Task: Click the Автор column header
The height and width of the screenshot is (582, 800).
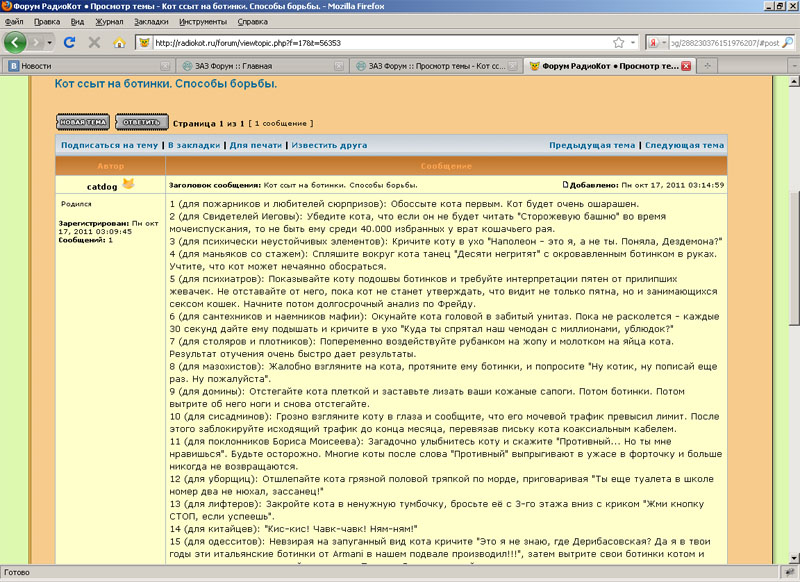Action: (x=111, y=166)
